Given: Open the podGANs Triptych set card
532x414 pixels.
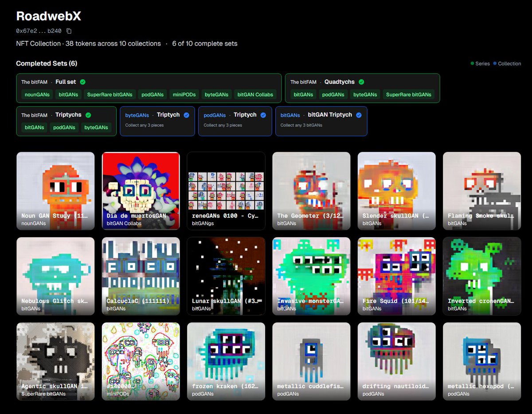Looking at the screenshot, I should tap(235, 121).
